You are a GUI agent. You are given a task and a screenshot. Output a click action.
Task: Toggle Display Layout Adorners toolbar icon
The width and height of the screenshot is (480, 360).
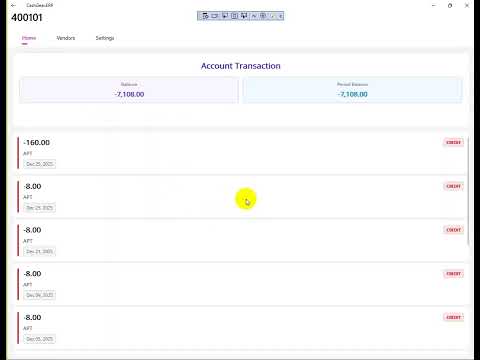(x=234, y=16)
